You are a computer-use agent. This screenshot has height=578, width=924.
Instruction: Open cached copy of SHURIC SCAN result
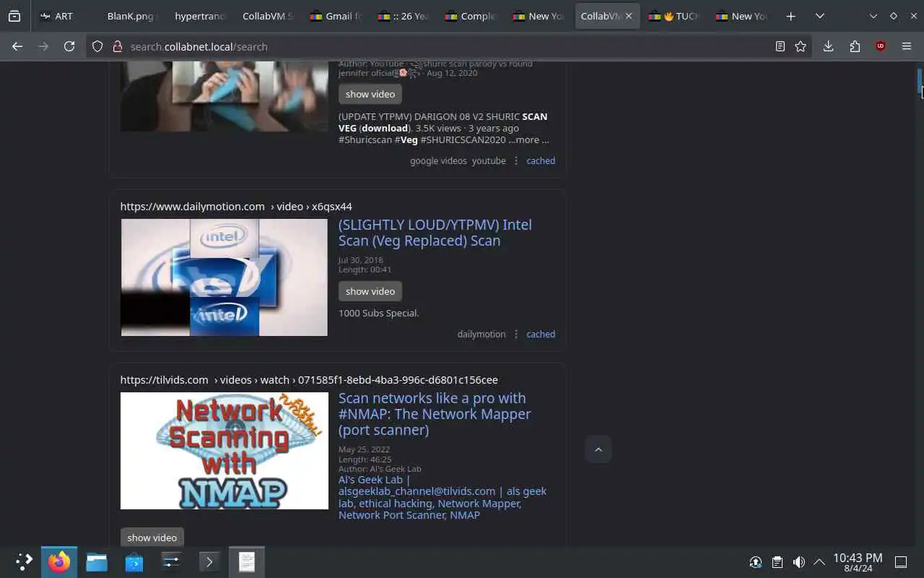tap(541, 160)
